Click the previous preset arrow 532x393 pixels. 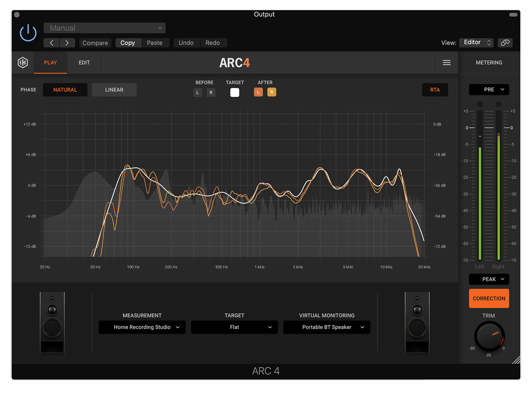[x=51, y=43]
